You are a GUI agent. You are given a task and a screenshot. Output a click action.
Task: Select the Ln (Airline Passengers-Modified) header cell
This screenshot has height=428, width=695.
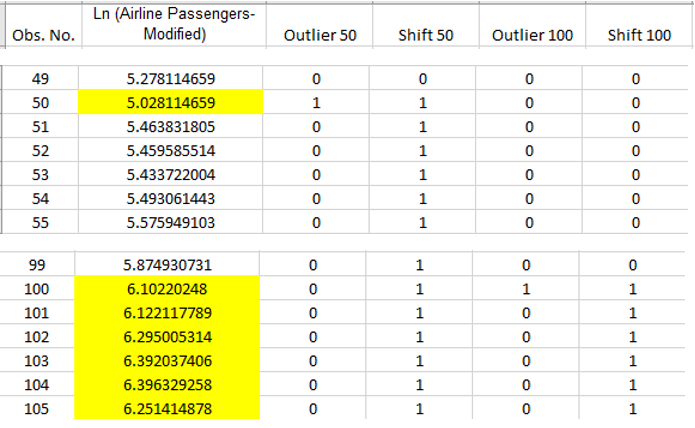174,24
